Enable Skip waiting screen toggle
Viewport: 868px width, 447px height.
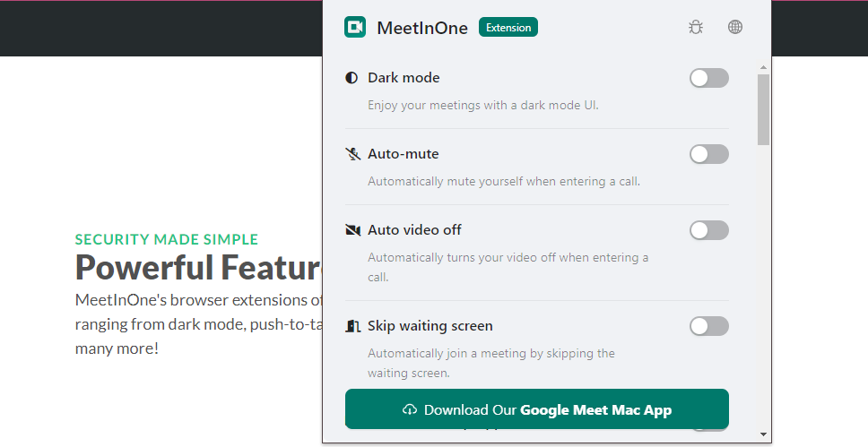(x=709, y=326)
